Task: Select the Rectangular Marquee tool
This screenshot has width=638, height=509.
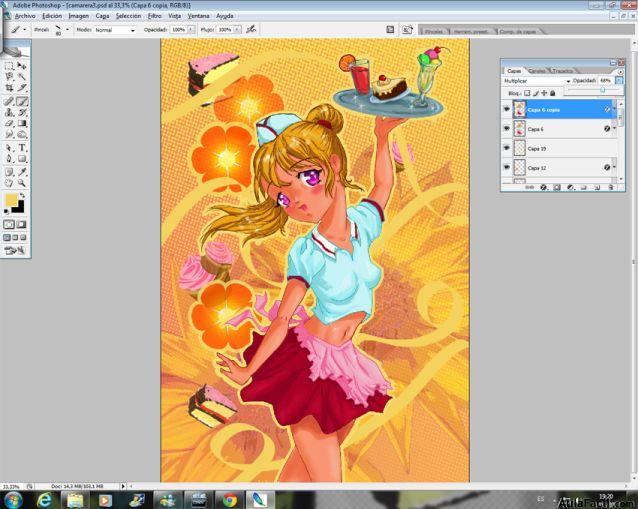Action: (x=9, y=66)
